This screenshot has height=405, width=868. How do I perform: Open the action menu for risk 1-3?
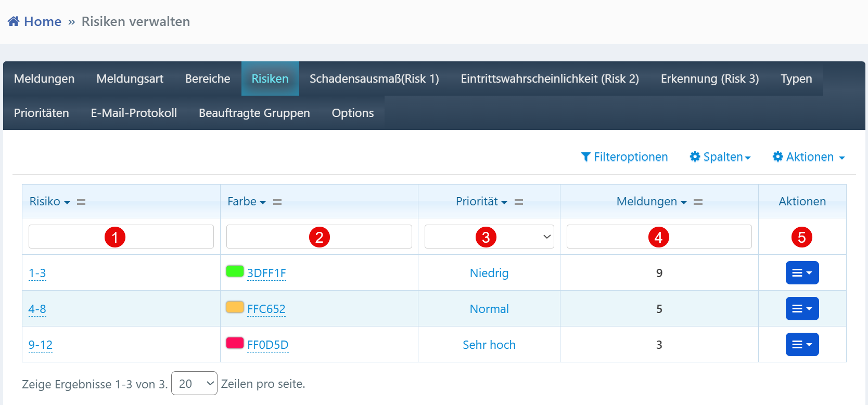[802, 273]
